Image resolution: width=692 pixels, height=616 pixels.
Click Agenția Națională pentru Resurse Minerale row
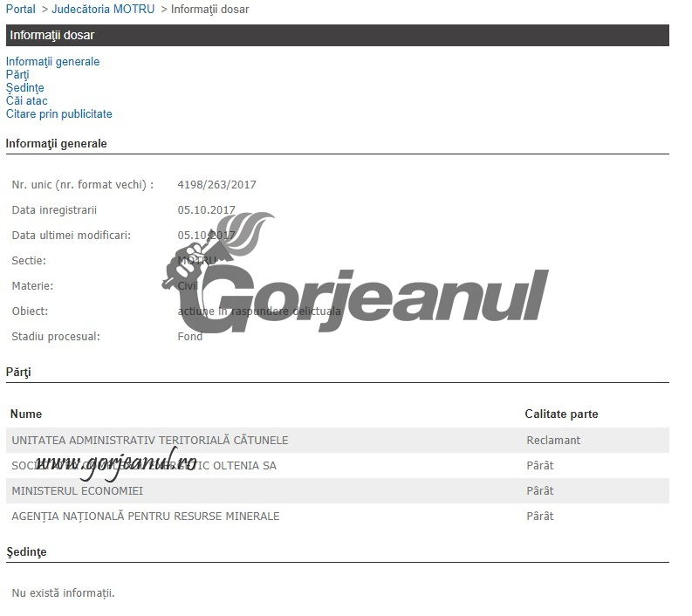click(x=146, y=517)
